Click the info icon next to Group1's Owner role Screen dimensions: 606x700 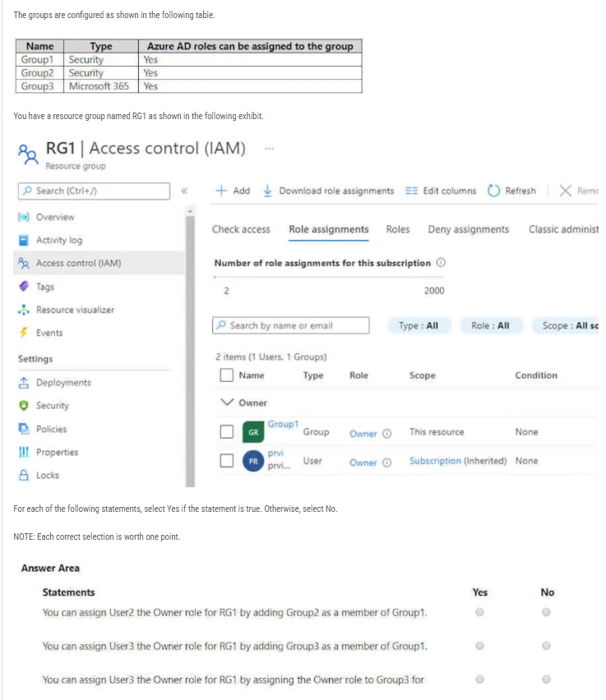(x=387, y=434)
